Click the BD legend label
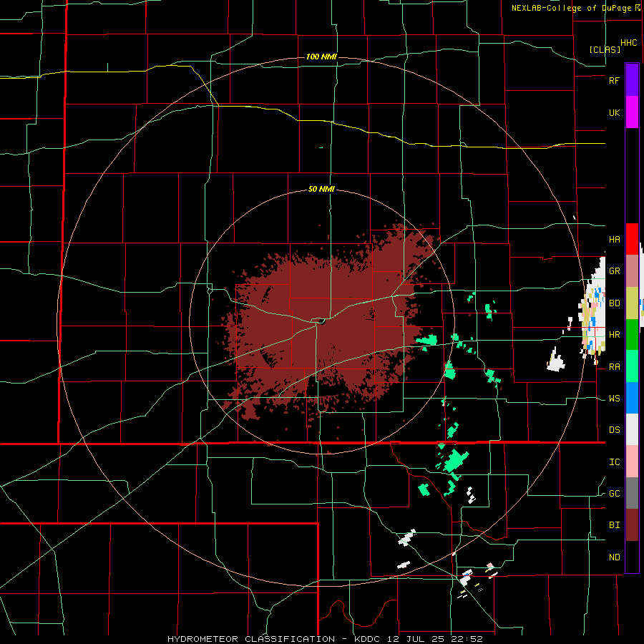 pos(615,303)
